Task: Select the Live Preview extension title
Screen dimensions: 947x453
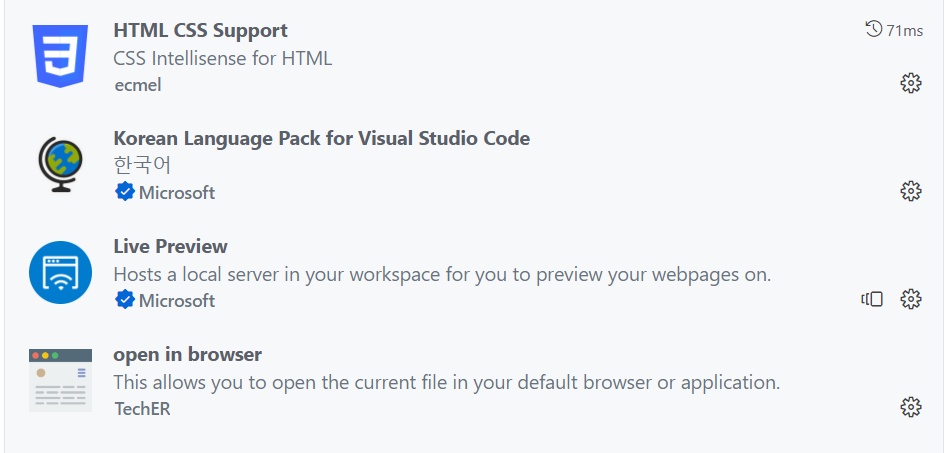Action: point(170,246)
